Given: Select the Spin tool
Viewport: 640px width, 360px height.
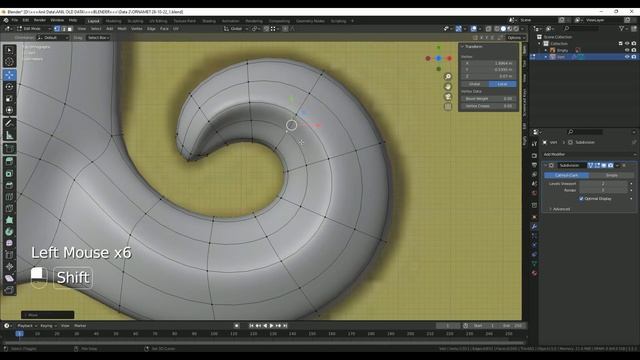Looking at the screenshot, I should (x=9, y=232).
